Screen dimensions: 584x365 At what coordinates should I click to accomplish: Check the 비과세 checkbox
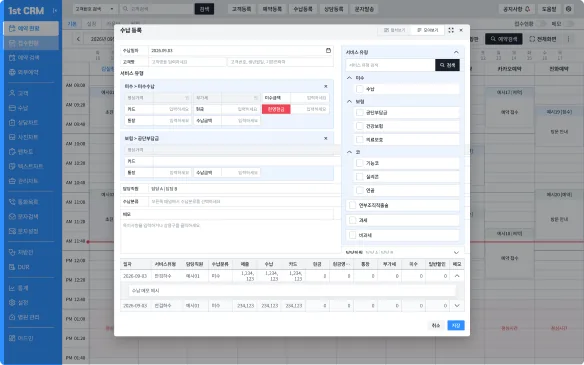(x=352, y=235)
